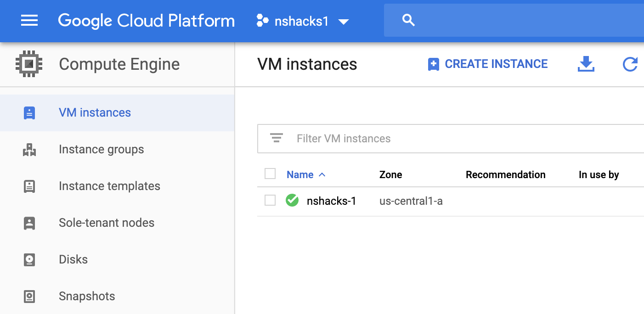Refresh the VM instances list
This screenshot has height=314, width=644.
click(x=630, y=64)
